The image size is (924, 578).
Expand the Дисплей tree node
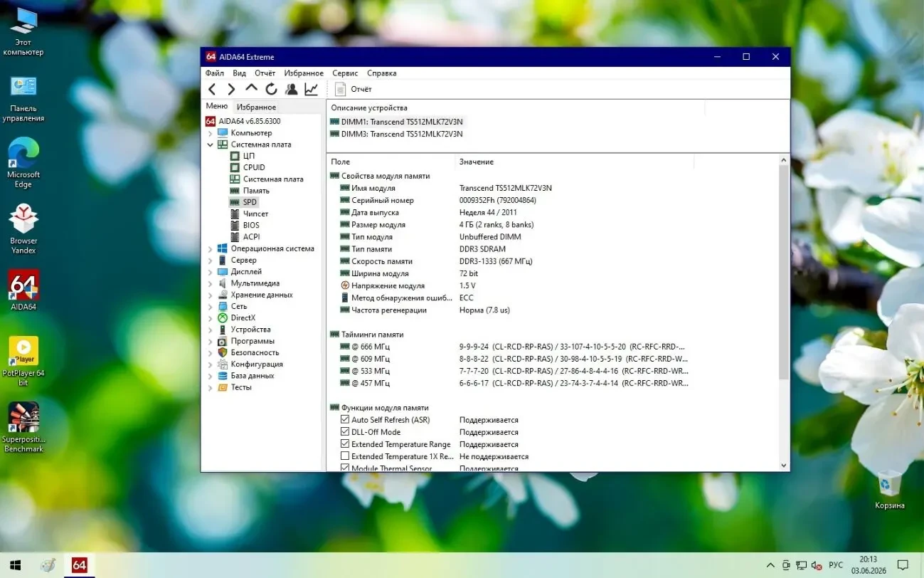point(210,272)
